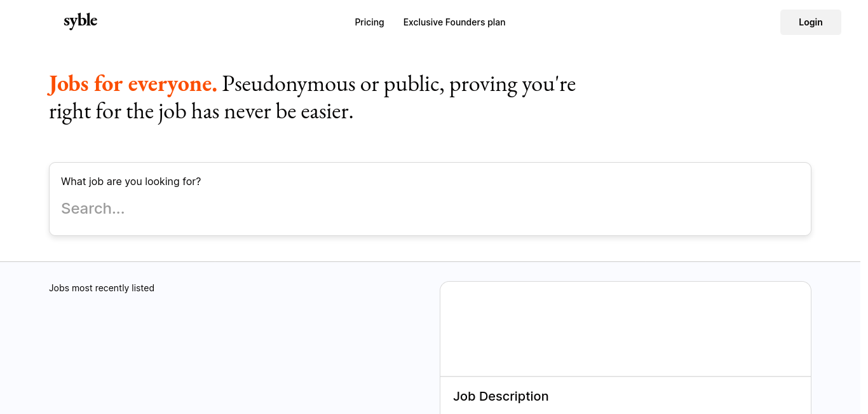
Task: Click the "What job are you looking for?" label
Action: [131, 181]
